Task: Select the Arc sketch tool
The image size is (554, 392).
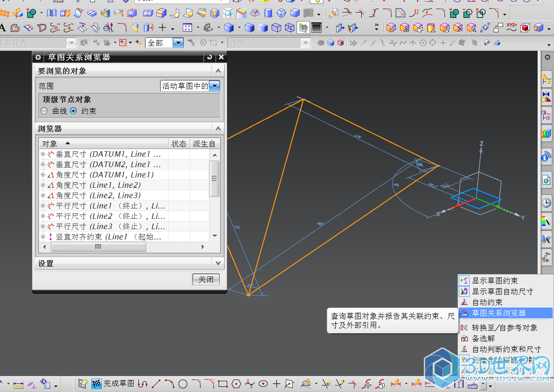Action: (x=170, y=383)
